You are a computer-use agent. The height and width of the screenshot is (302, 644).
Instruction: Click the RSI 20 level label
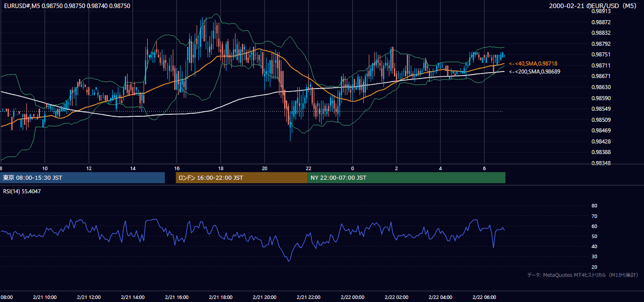pyautogui.click(x=594, y=267)
